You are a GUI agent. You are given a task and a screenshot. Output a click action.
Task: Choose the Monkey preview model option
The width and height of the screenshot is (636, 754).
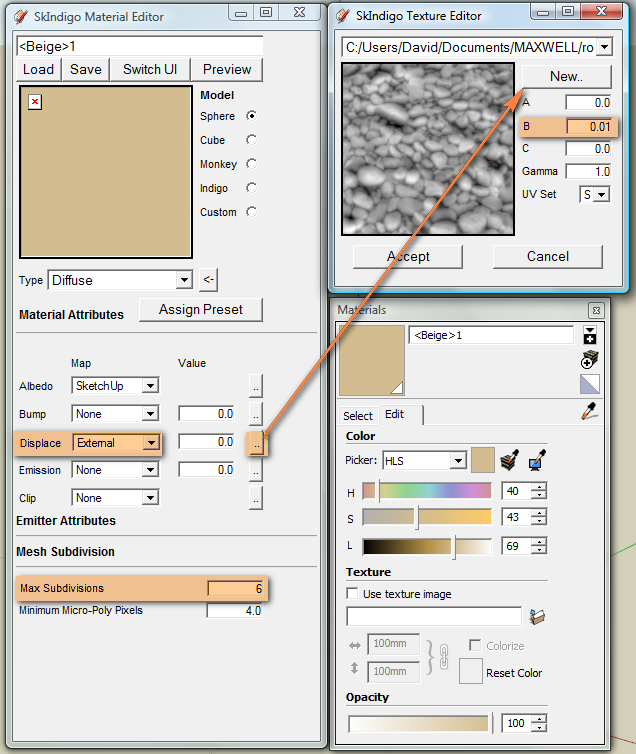click(x=251, y=164)
